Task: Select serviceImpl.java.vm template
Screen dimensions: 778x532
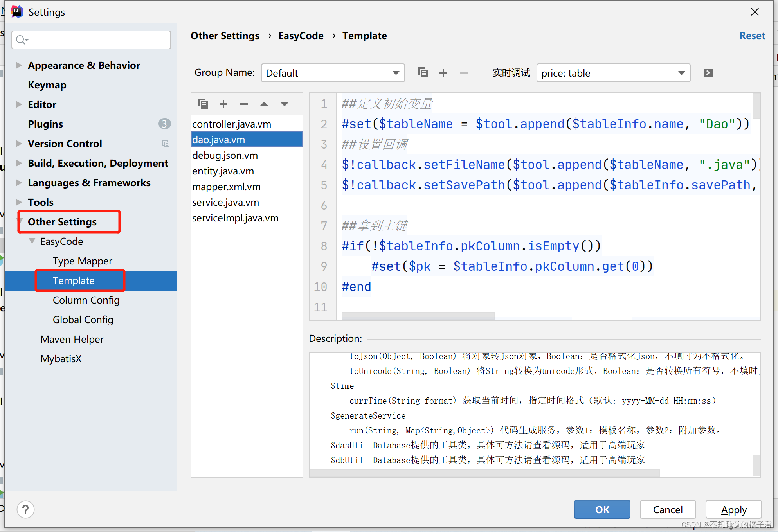Action: point(247,218)
